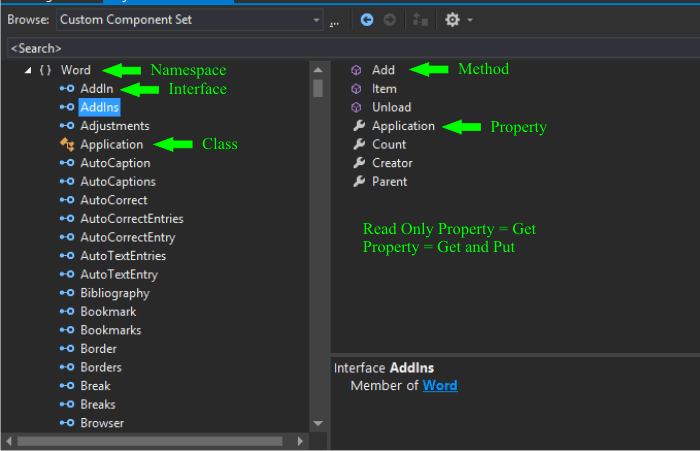Select the Item method member

click(384, 89)
